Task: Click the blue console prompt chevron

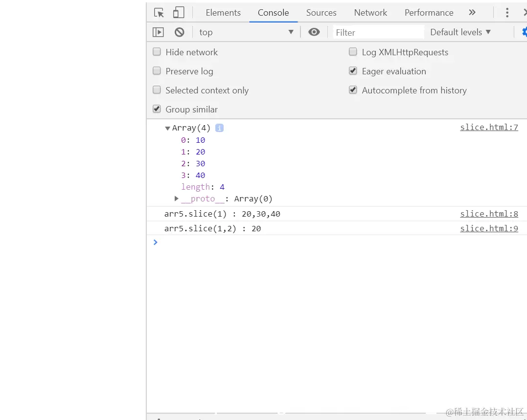Action: tap(155, 242)
